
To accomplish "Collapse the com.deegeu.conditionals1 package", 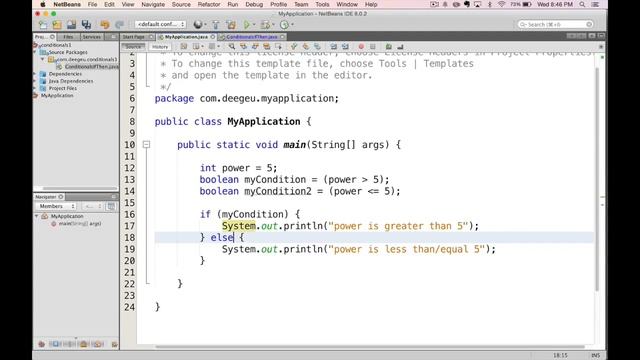I will [42, 60].
